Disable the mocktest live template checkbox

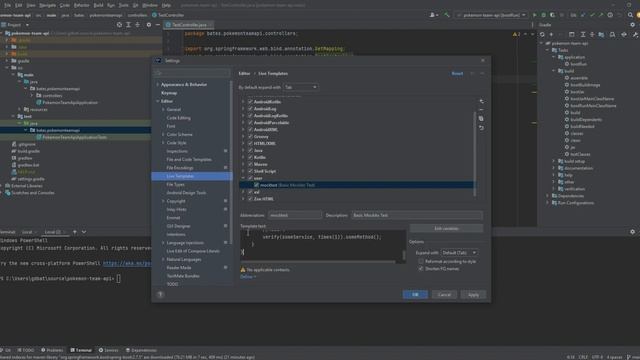click(x=257, y=185)
